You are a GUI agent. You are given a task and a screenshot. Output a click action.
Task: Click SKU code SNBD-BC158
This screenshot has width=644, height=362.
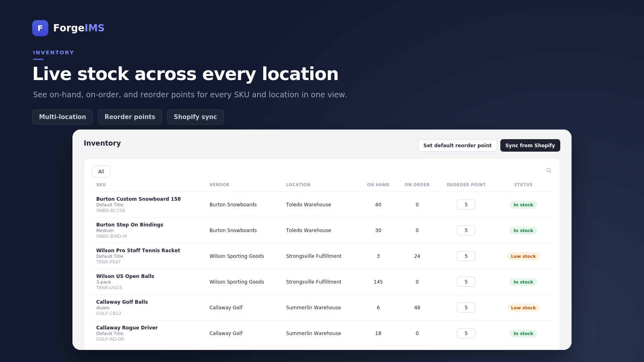click(x=110, y=211)
